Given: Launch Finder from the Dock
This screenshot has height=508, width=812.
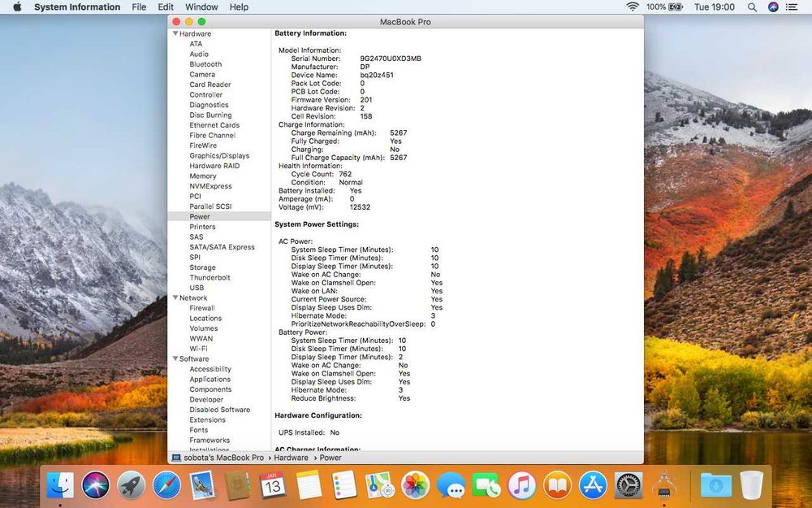Looking at the screenshot, I should (60, 486).
